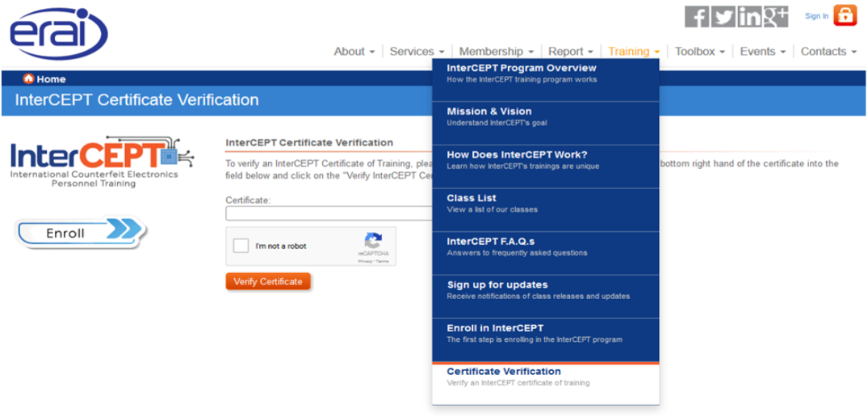Screen dimensions: 868x417
Task: Select InterCEPT Program Overview menu item
Action: click(x=546, y=80)
